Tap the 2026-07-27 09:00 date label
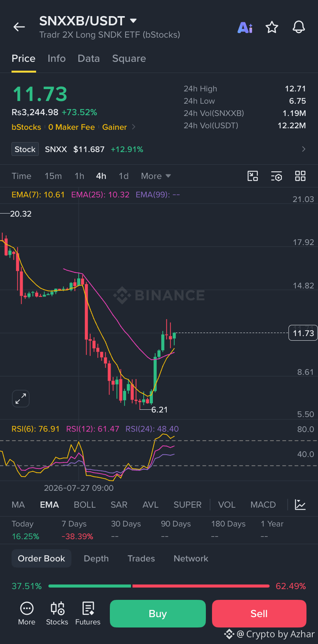 point(79,488)
